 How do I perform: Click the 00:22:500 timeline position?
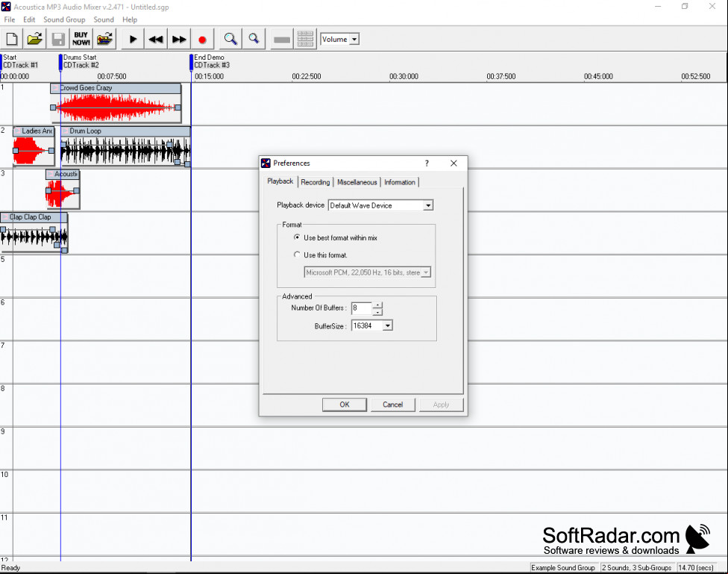307,76
